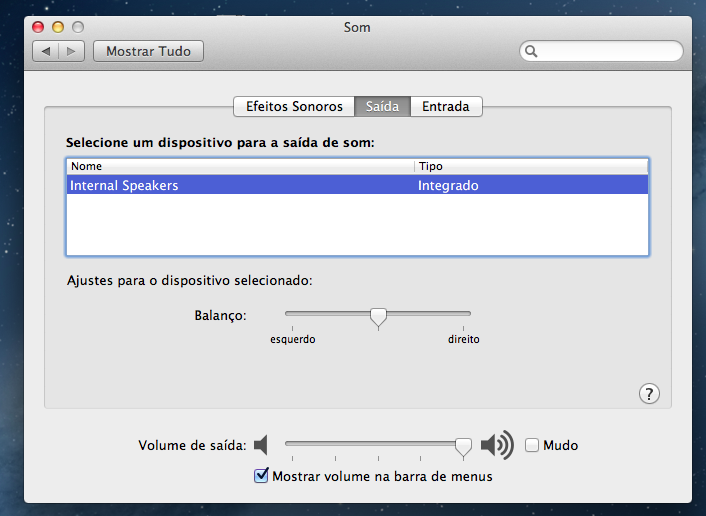Screen dimensions: 706x516
Task: Open the Entrada tab
Action: (446, 106)
